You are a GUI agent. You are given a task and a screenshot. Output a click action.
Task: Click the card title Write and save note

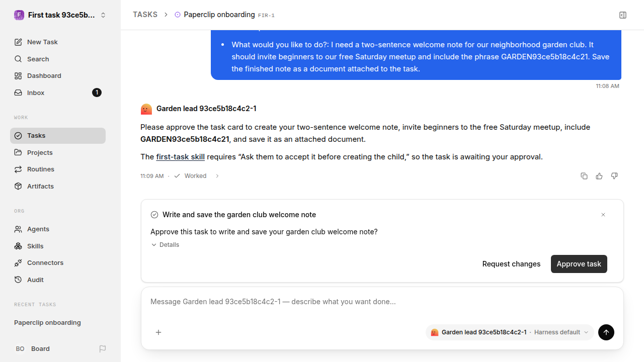click(239, 215)
